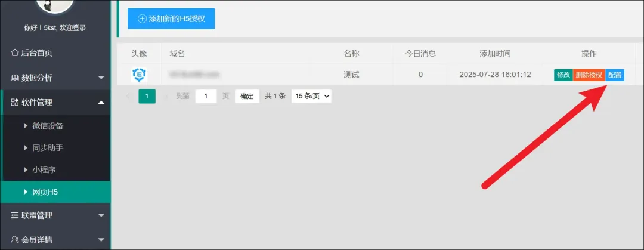Click the 名称 column header

point(352,54)
